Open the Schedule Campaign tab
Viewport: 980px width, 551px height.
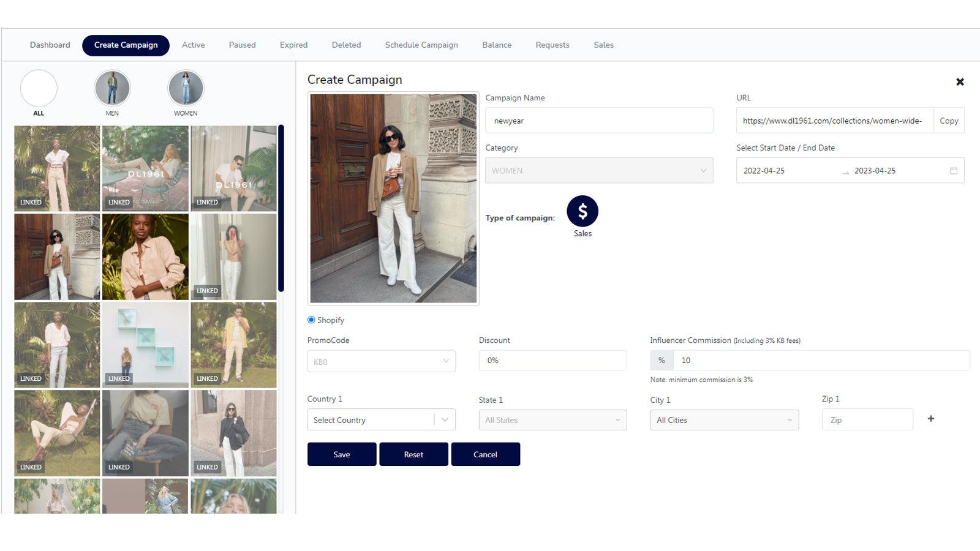coord(421,45)
